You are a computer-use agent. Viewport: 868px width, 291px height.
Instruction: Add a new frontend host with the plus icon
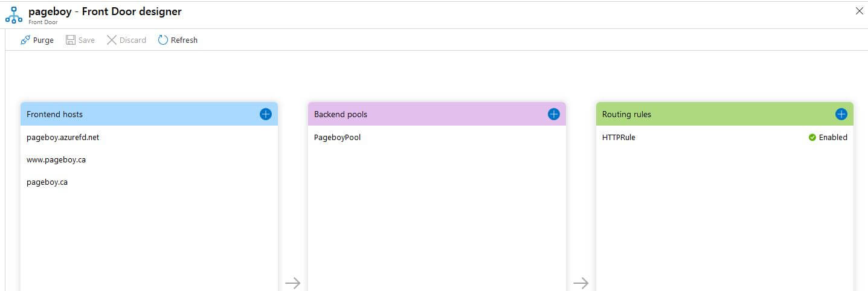(x=266, y=114)
